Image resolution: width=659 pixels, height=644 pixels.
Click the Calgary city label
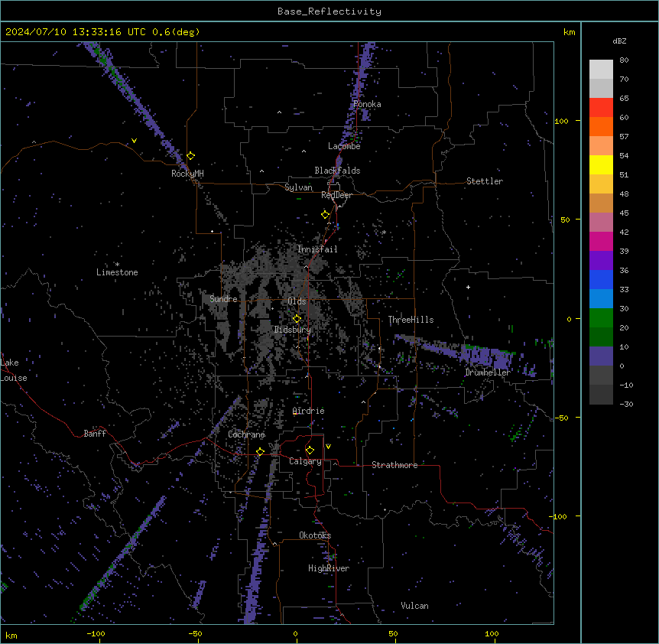coord(305,461)
